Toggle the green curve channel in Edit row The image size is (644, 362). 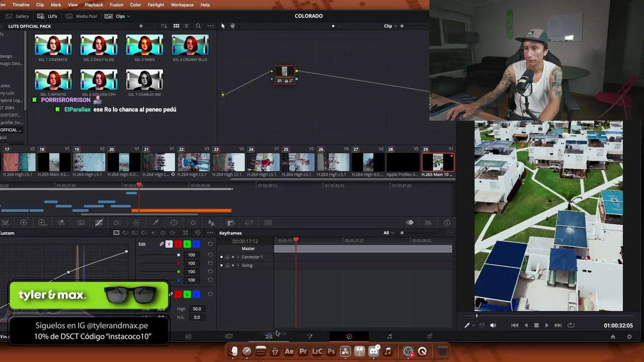[187, 244]
